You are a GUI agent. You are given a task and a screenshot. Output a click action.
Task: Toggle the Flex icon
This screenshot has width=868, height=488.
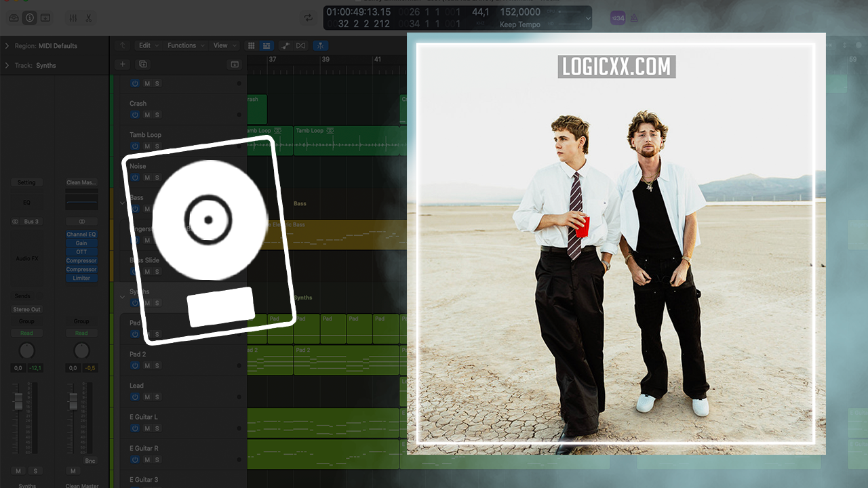click(x=300, y=45)
